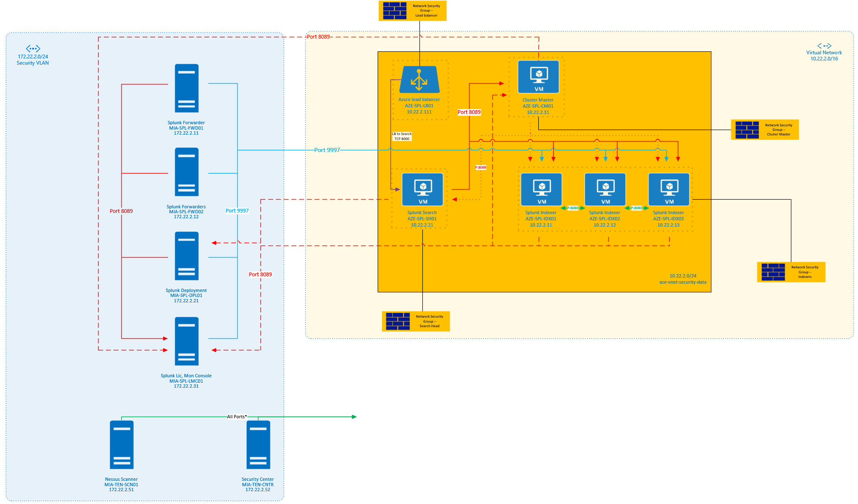Select the Port 9997 label on blue line

327,150
